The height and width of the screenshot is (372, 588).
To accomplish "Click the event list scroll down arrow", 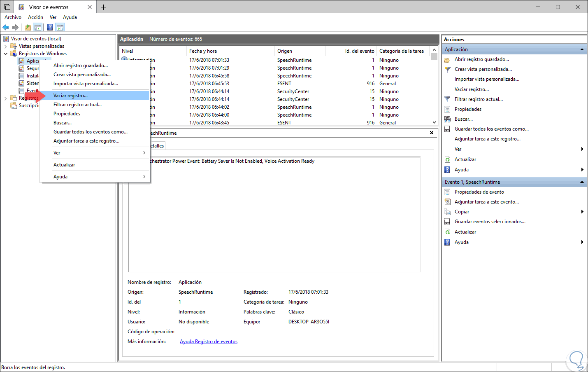I will coord(434,122).
